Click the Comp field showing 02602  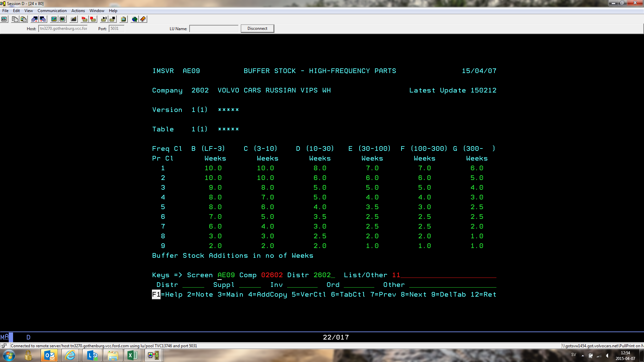(x=272, y=275)
